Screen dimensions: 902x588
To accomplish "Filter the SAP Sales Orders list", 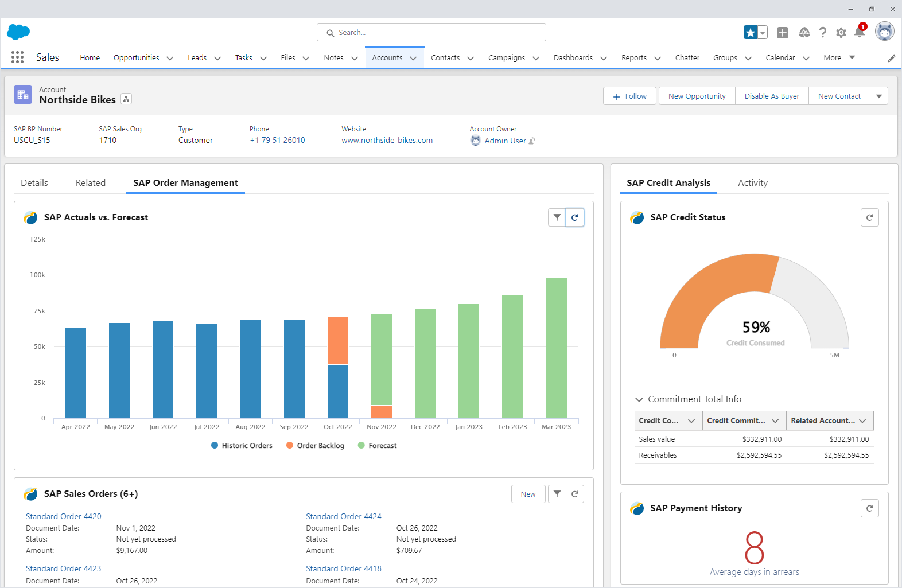I will tap(557, 494).
